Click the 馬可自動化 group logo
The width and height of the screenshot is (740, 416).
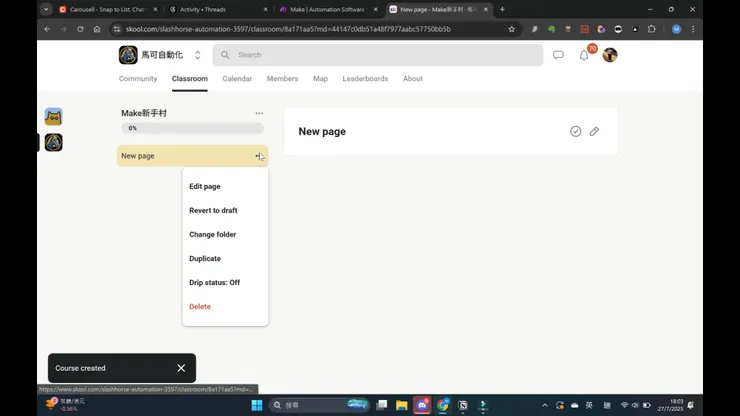coord(128,55)
